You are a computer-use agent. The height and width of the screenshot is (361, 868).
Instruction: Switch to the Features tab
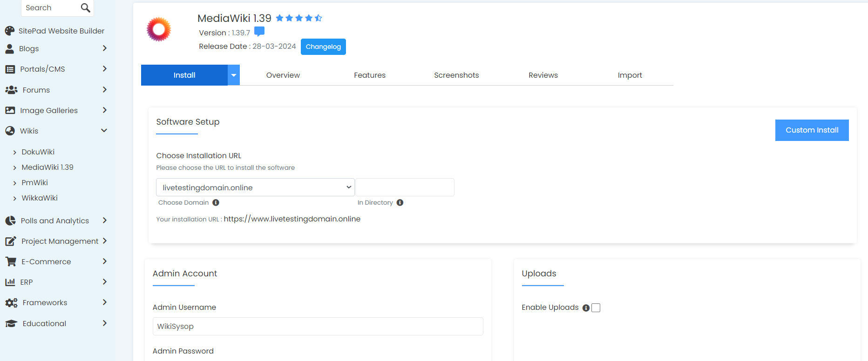coord(370,75)
